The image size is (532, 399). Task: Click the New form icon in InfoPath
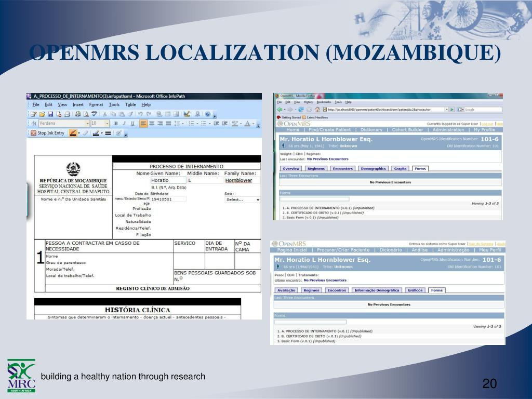(34, 114)
